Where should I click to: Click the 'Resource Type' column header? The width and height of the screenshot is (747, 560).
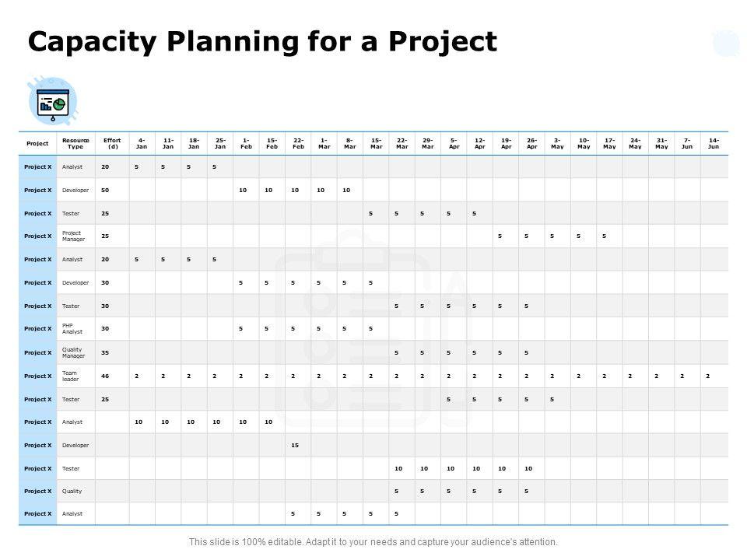click(75, 143)
